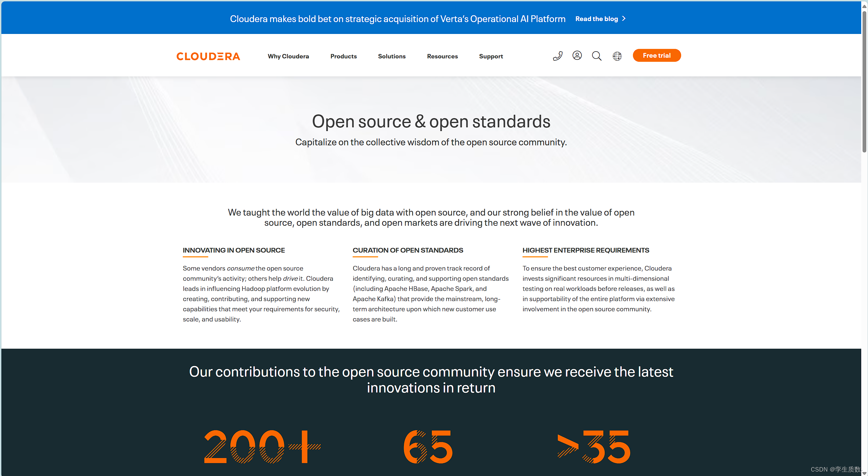Follow the Read the blog link
868x476 pixels.
(x=596, y=19)
